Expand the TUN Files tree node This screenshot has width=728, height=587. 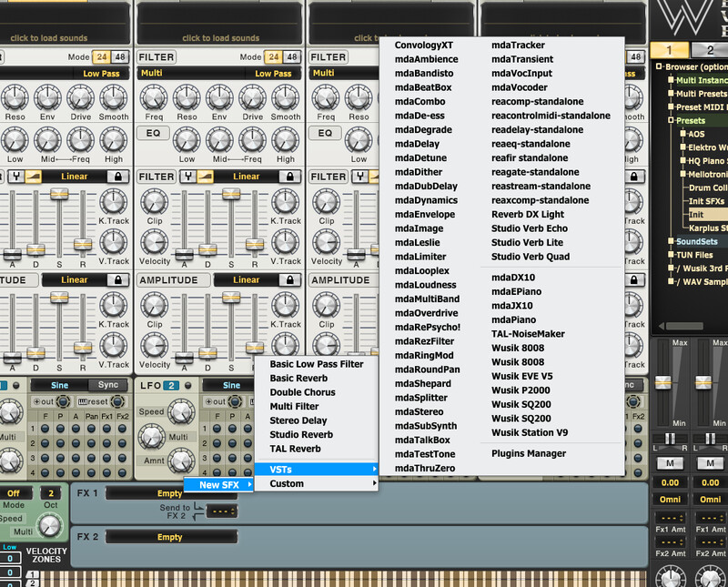pos(671,255)
